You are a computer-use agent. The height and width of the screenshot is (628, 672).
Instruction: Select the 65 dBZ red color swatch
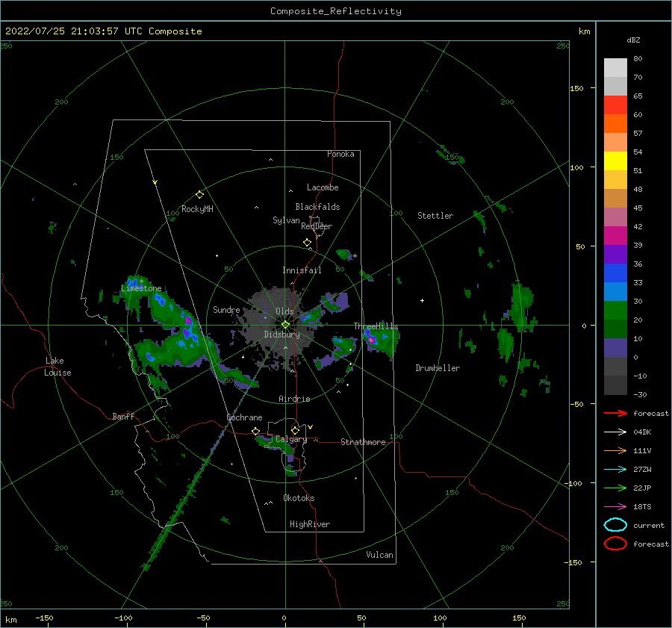coord(615,105)
